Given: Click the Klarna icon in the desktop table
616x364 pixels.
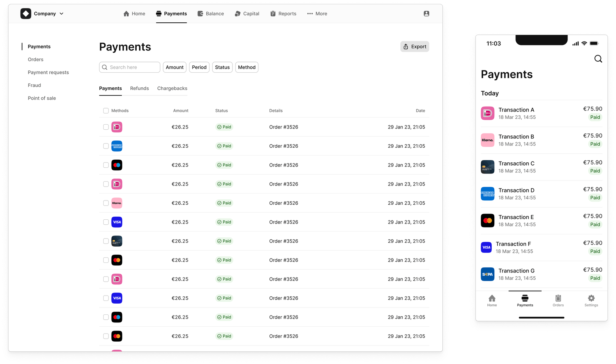Looking at the screenshot, I should pyautogui.click(x=117, y=203).
